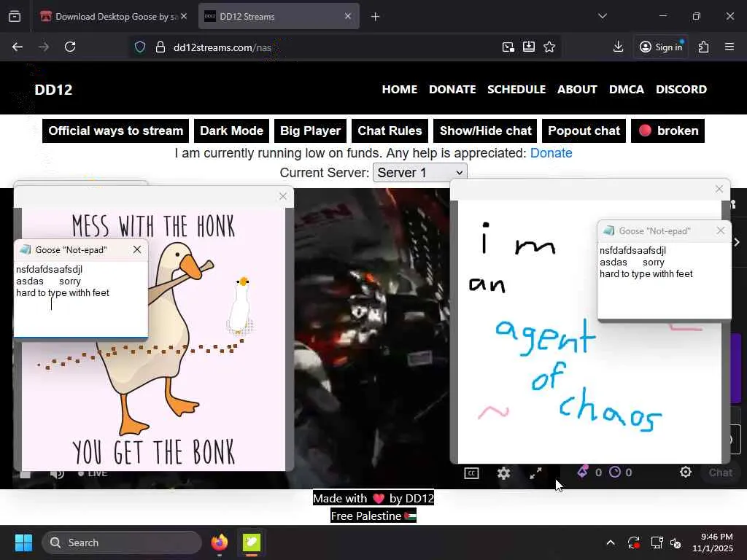Follow the Donate hyperlink
This screenshot has width=747, height=560.
point(551,153)
